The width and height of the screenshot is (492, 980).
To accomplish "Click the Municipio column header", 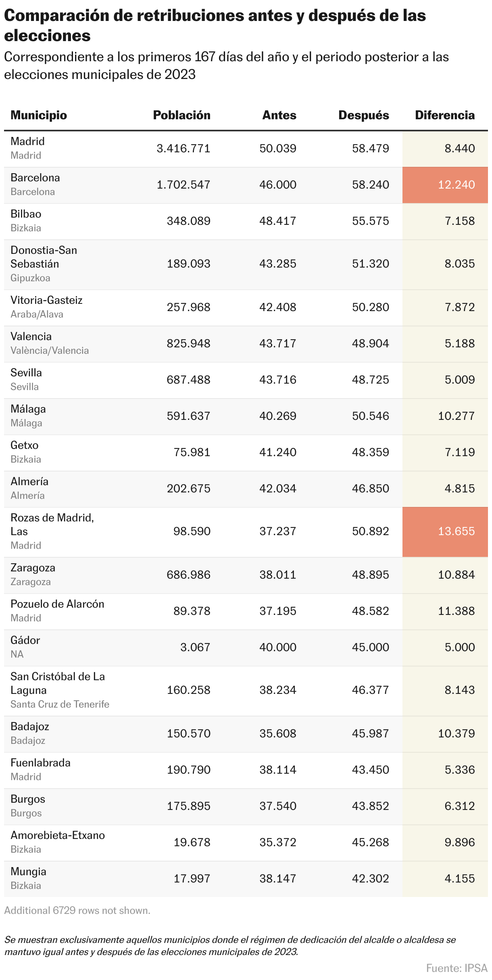I will click(x=39, y=115).
